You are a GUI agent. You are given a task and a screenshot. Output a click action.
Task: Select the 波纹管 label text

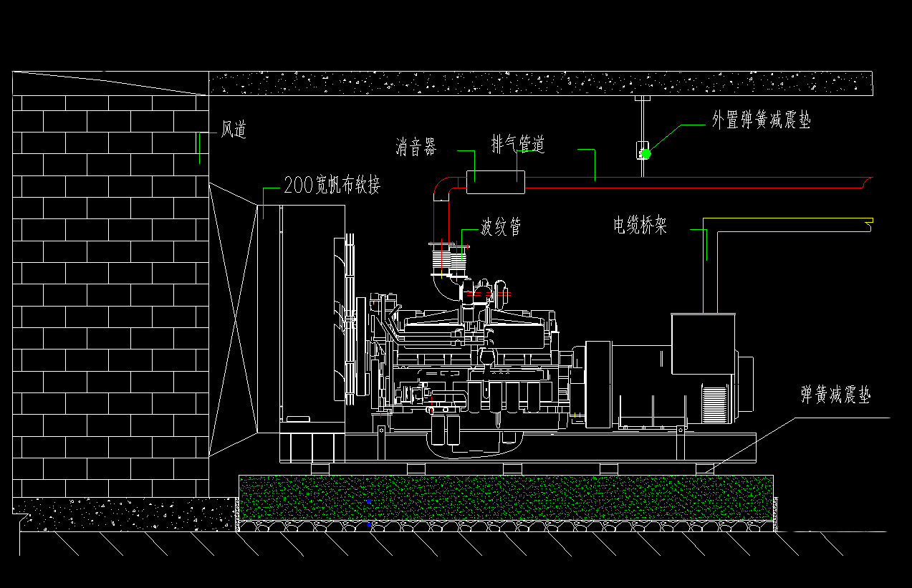pyautogui.click(x=501, y=228)
